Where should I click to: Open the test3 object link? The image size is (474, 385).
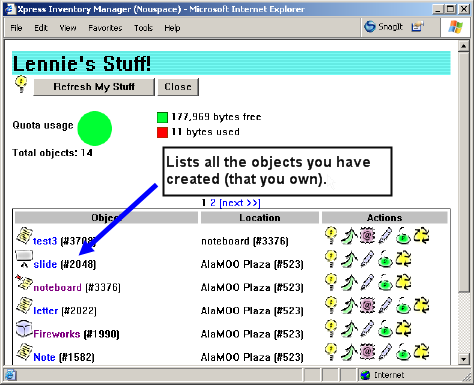point(45,241)
